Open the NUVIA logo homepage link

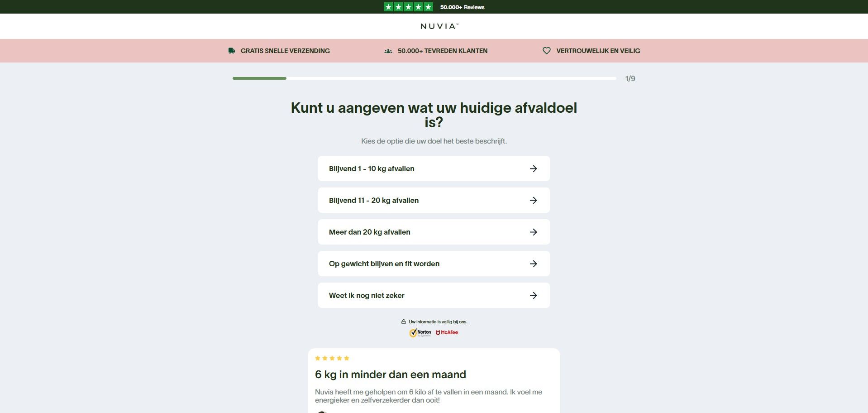439,26
